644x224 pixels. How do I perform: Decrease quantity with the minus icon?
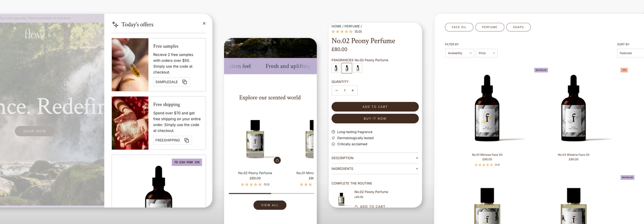point(336,91)
